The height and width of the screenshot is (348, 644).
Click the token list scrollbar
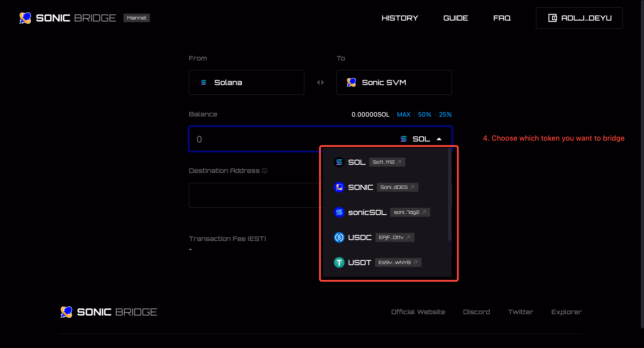(450, 194)
